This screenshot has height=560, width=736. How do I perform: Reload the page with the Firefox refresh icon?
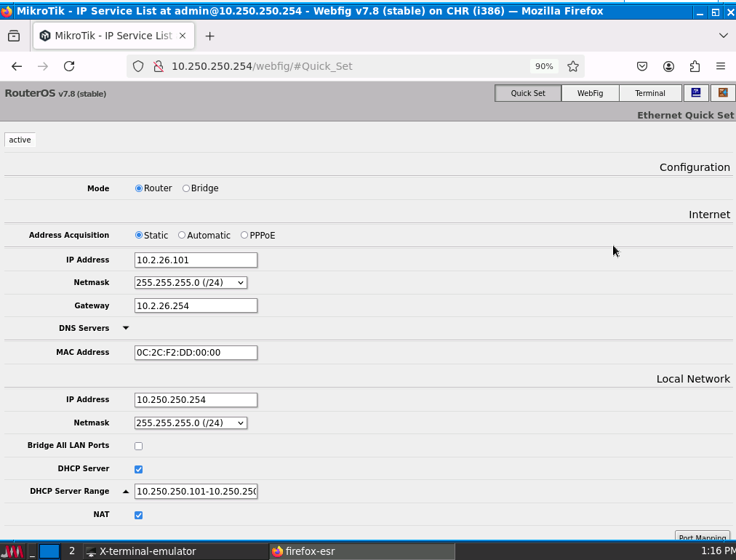pos(69,66)
